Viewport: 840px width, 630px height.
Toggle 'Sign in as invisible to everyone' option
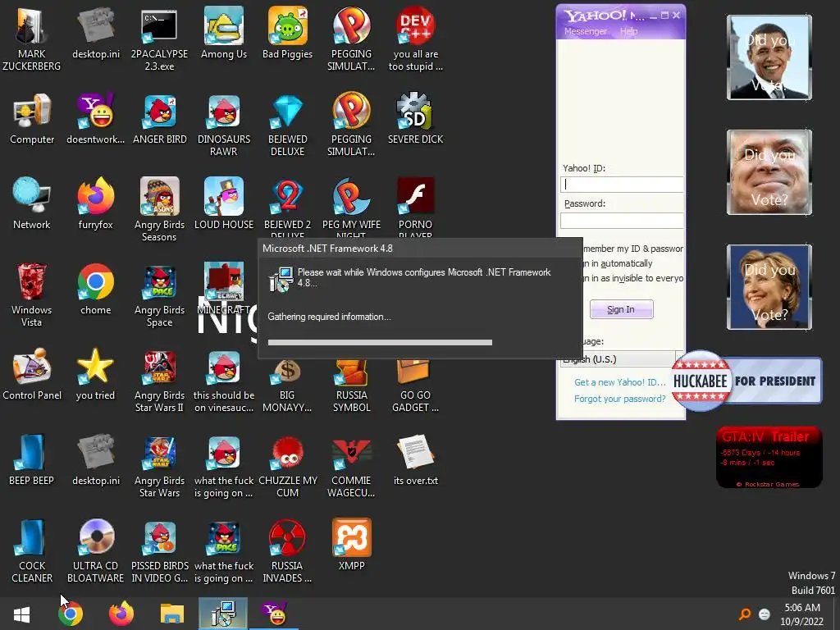point(633,279)
